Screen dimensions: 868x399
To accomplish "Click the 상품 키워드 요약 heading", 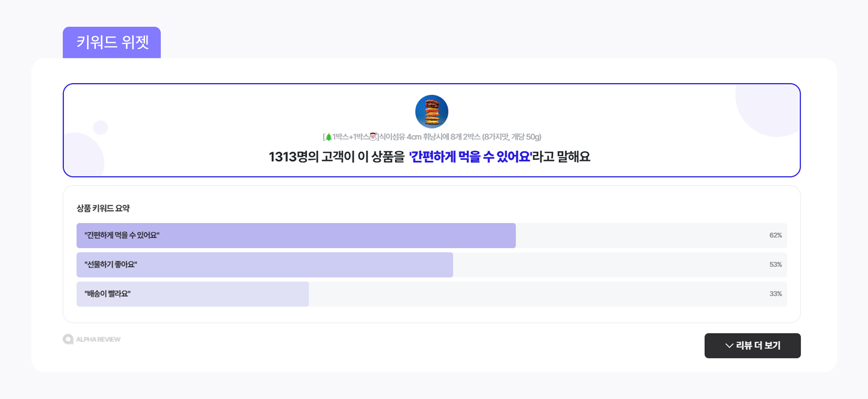I will click(x=103, y=208).
